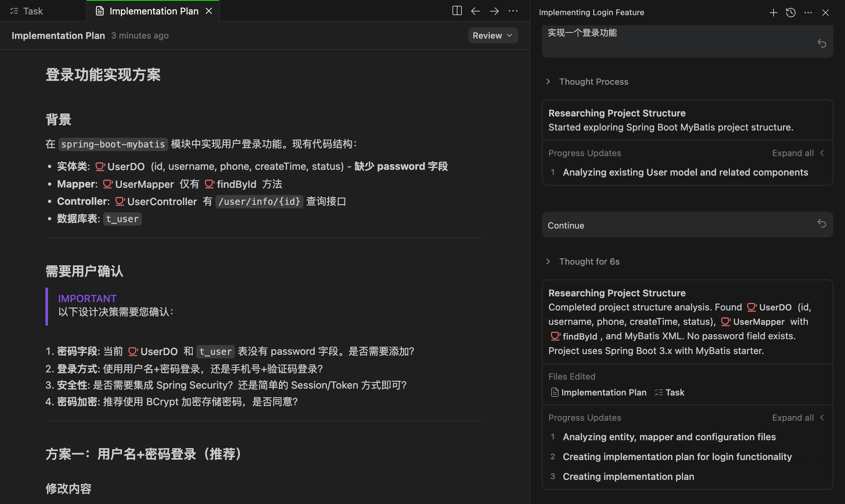Close the Implementation Plan tab
The image size is (845, 504).
point(209,11)
